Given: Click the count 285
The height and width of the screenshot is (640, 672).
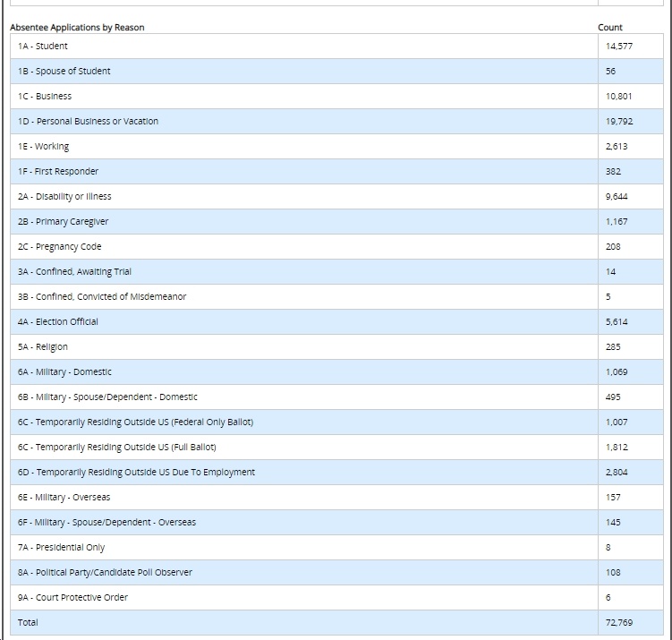Looking at the screenshot, I should pos(613,346).
